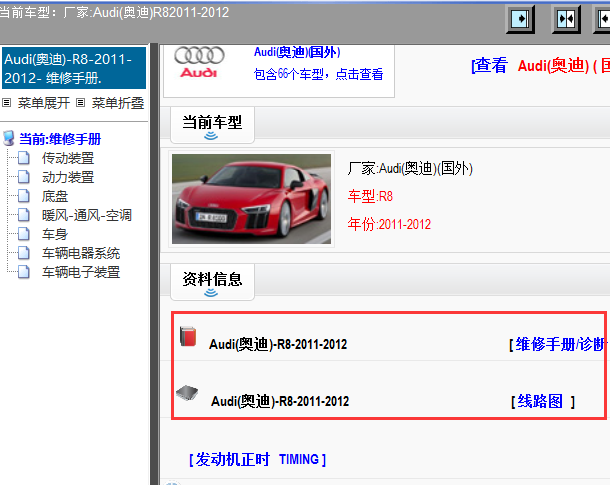Click the [查看 Audi(奥迪) link at the top right
Image resolution: width=610 pixels, height=485 pixels.
point(540,65)
